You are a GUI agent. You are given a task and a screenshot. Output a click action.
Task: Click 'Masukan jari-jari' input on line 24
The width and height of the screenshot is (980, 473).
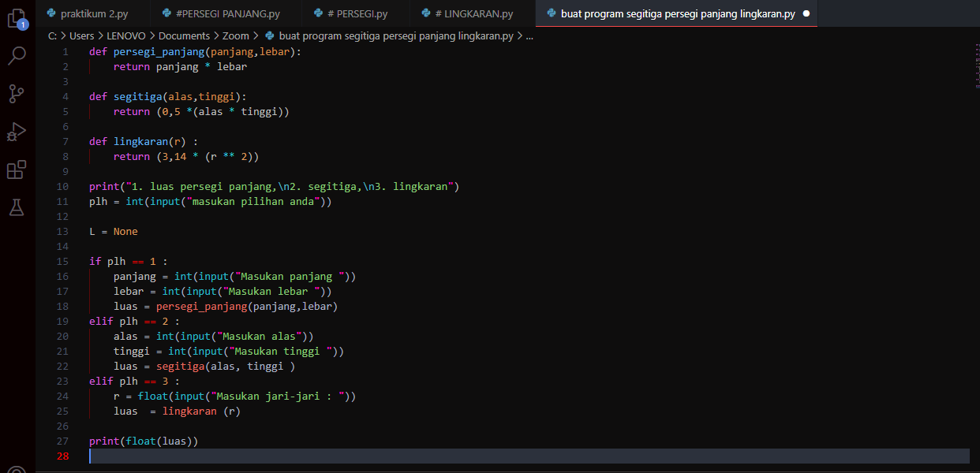pos(277,396)
